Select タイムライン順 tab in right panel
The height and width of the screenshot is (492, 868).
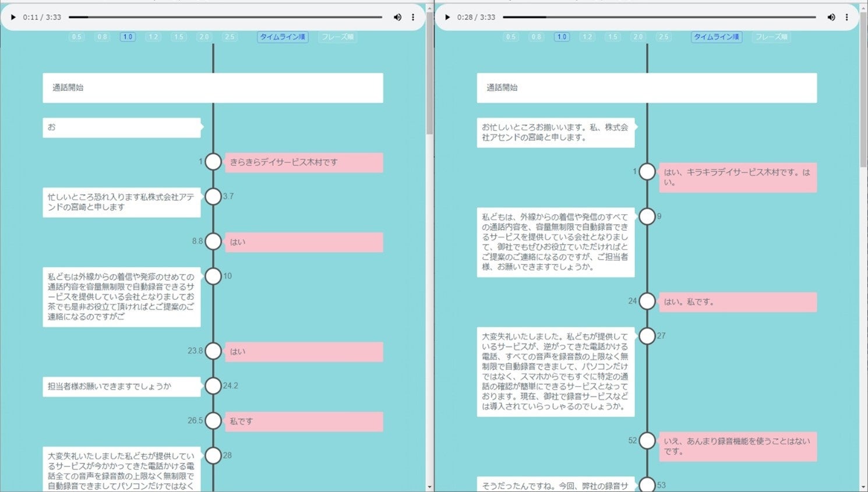(x=717, y=37)
